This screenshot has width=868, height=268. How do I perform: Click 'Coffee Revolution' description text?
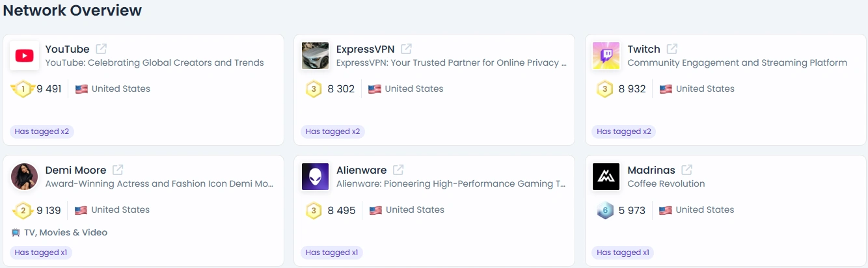tap(666, 184)
